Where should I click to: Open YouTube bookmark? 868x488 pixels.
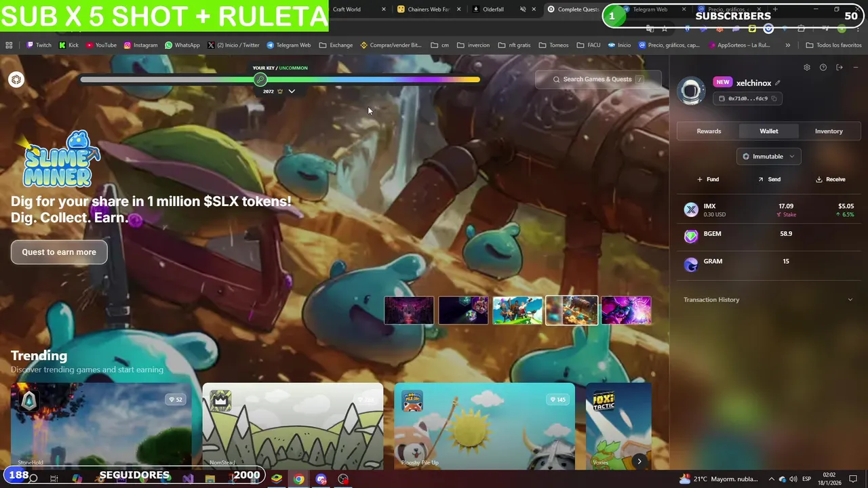(101, 45)
